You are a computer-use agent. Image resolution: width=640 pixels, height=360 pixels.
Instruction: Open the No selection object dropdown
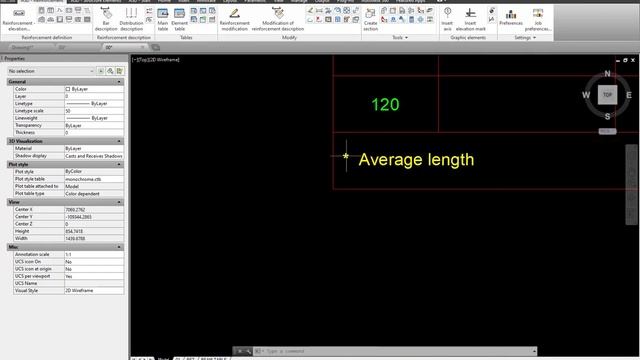coord(51,71)
